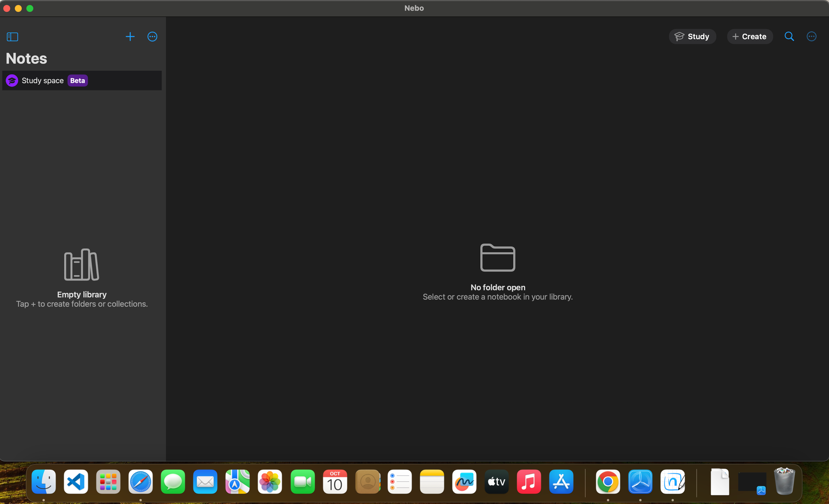Launch Freeform from the Dock
This screenshot has height=504, width=829.
click(x=464, y=482)
